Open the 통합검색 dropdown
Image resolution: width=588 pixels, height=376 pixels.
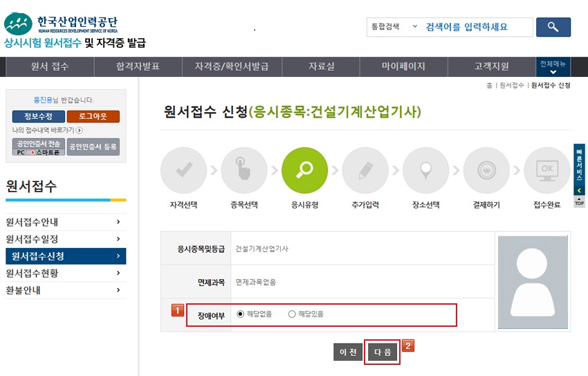[x=394, y=27]
